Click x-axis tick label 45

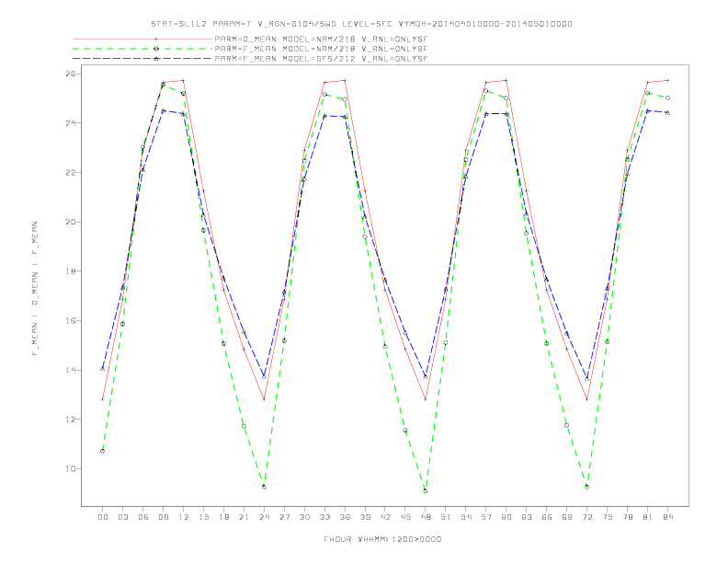tap(405, 517)
